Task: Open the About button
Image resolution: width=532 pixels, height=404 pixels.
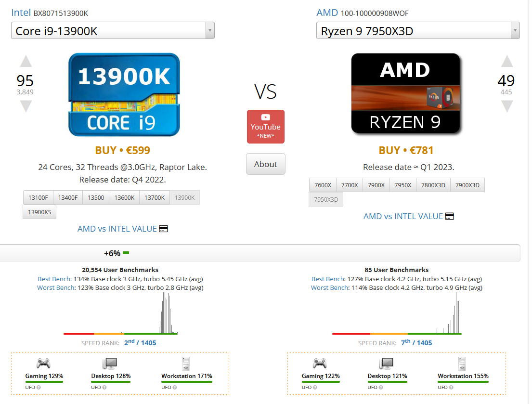Action: [x=266, y=164]
